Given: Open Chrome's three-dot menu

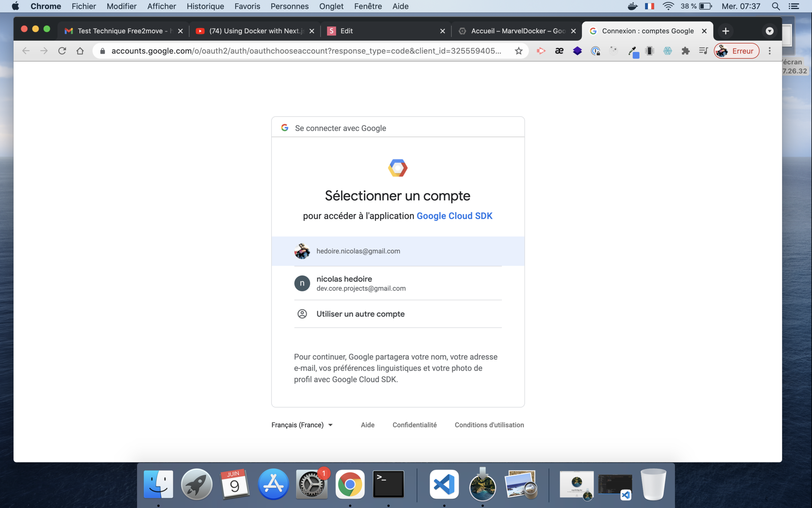Looking at the screenshot, I should (770, 51).
